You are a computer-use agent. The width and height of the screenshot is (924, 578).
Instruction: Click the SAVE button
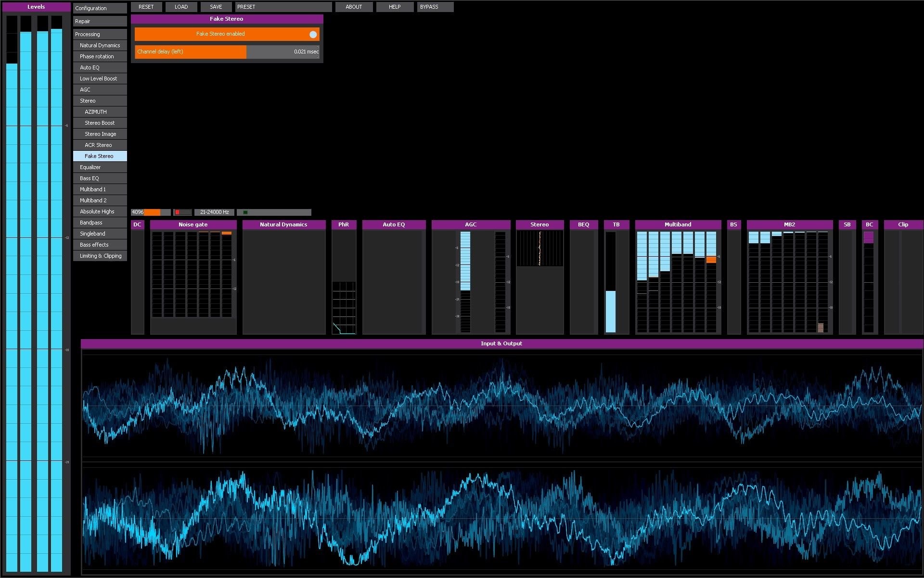216,7
